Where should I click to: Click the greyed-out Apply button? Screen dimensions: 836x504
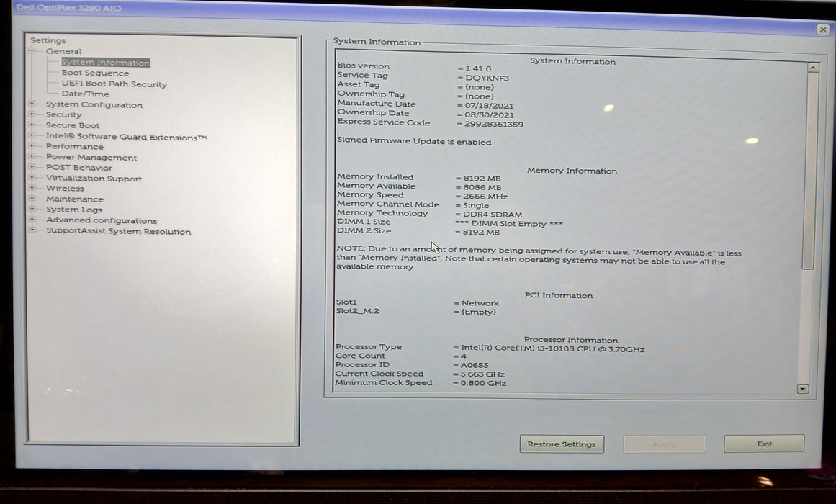664,444
